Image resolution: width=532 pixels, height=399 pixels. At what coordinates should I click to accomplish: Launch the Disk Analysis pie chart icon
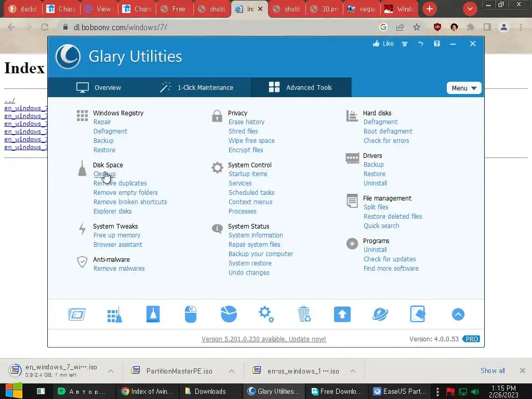point(229,314)
